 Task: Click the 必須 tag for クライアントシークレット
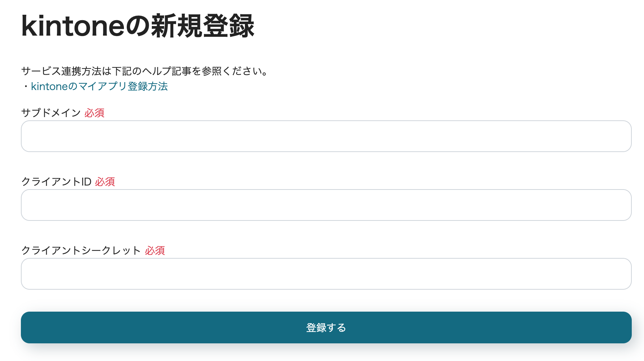point(156,251)
